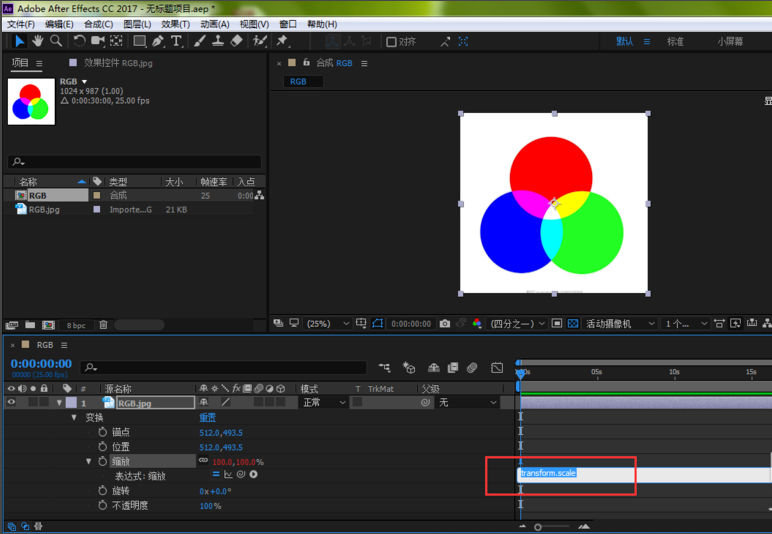Click the transform.scale expression text field
The width and height of the screenshot is (772, 534).
pyautogui.click(x=640, y=473)
